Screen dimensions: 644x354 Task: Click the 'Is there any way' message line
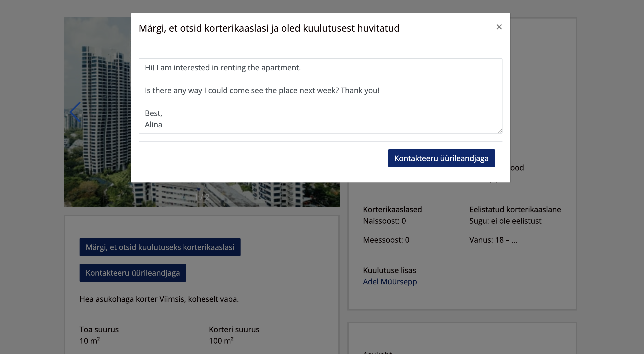click(262, 90)
